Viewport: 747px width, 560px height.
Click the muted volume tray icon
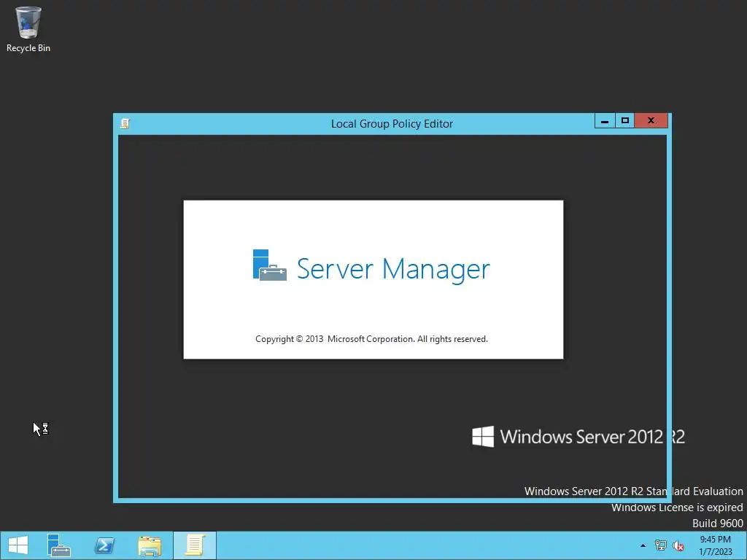pyautogui.click(x=678, y=545)
